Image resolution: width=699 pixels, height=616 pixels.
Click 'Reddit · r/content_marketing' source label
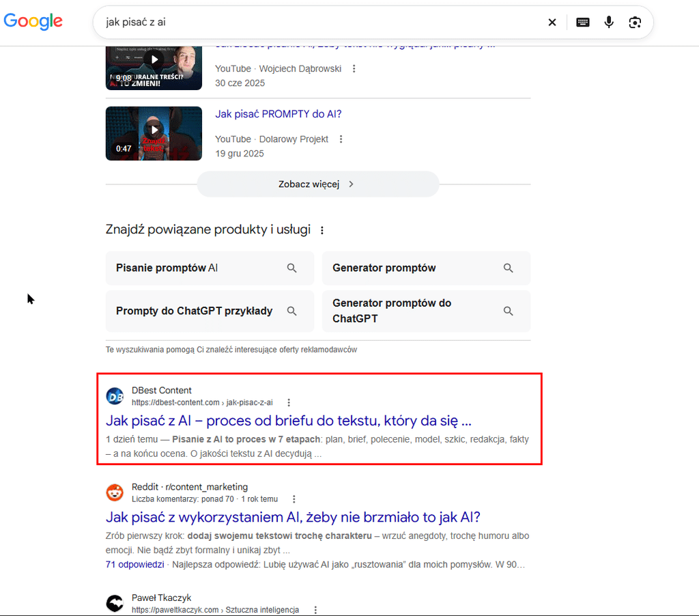190,487
